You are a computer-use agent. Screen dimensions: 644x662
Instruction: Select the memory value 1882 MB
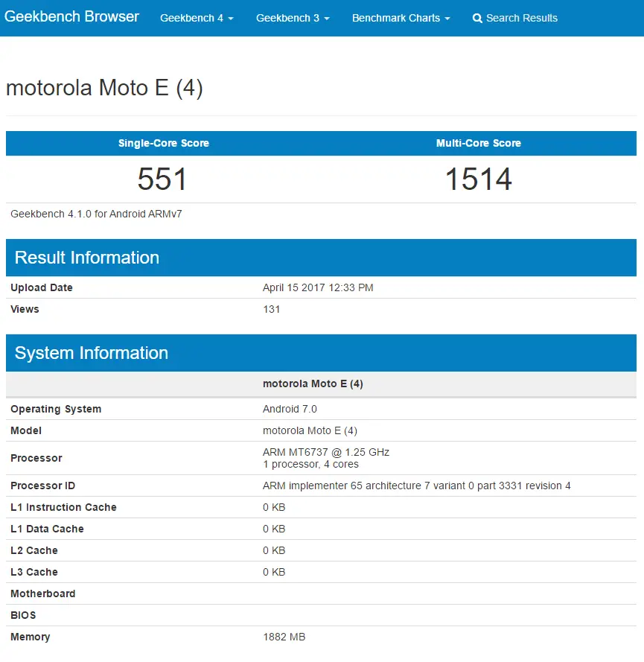[284, 637]
